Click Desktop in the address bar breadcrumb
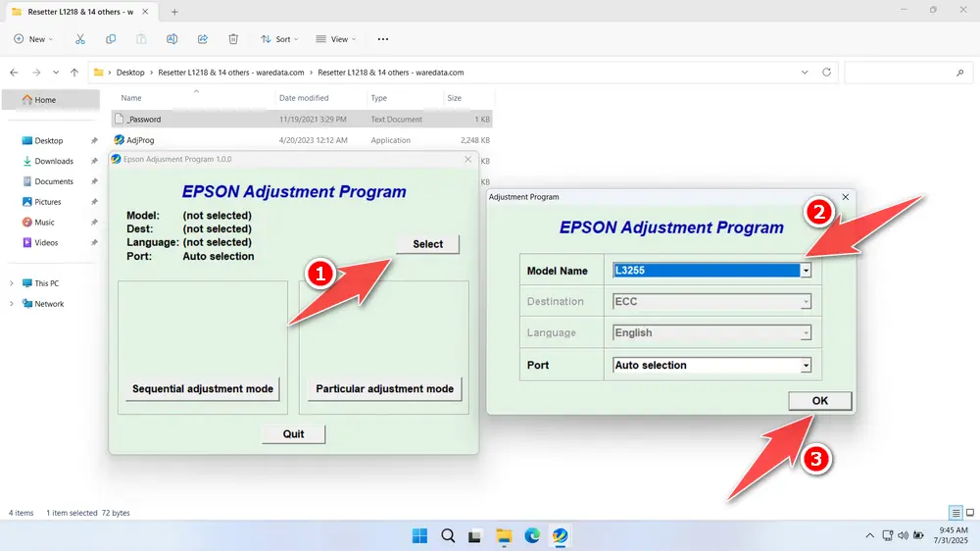980x551 pixels. pos(130,73)
